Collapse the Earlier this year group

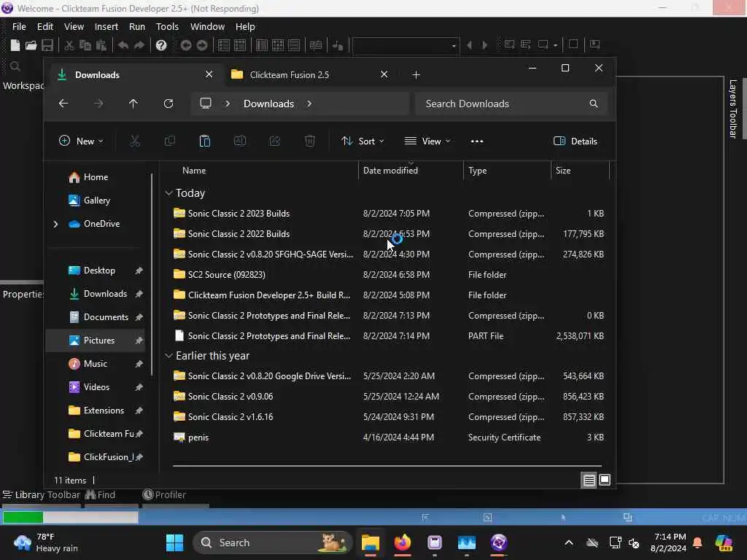pos(169,356)
